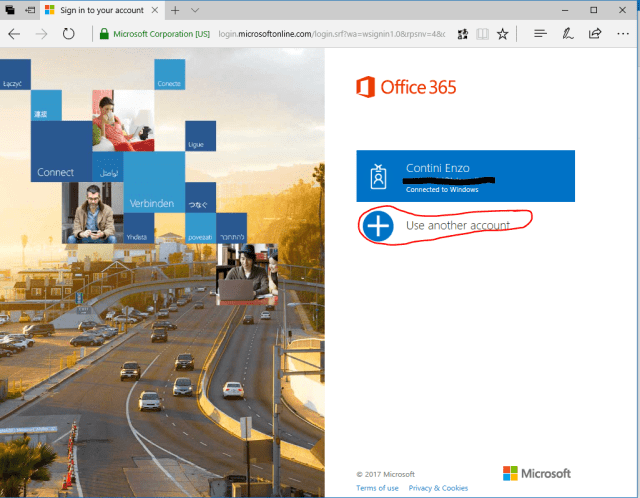Screen dimensions: 640x498
Task: Maximize the browser window
Action: [x=593, y=10]
